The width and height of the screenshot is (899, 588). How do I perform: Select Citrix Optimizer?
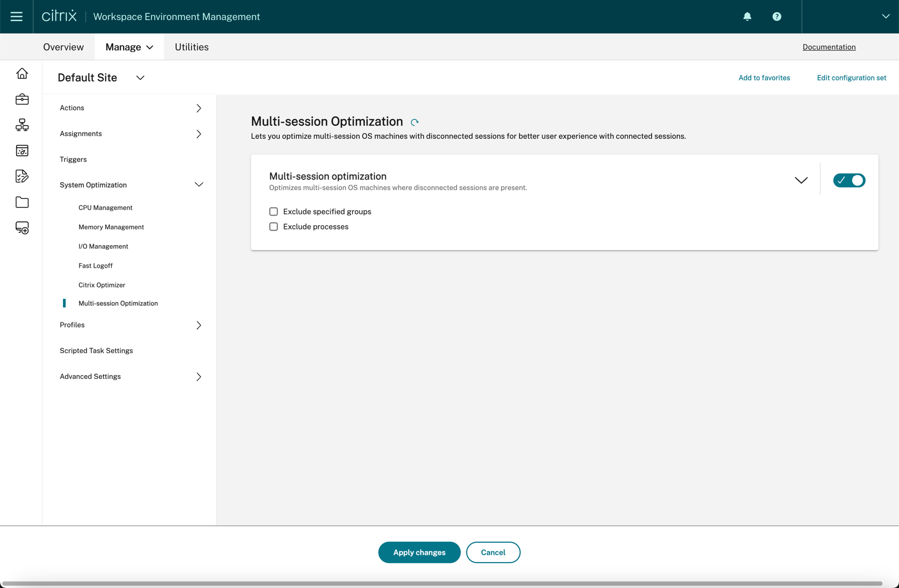coord(102,285)
